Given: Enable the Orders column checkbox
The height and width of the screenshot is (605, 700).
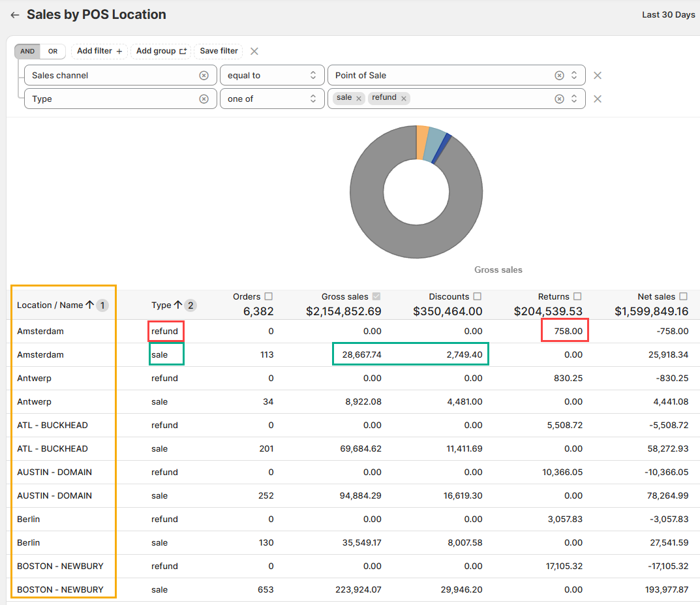Looking at the screenshot, I should 269,296.
